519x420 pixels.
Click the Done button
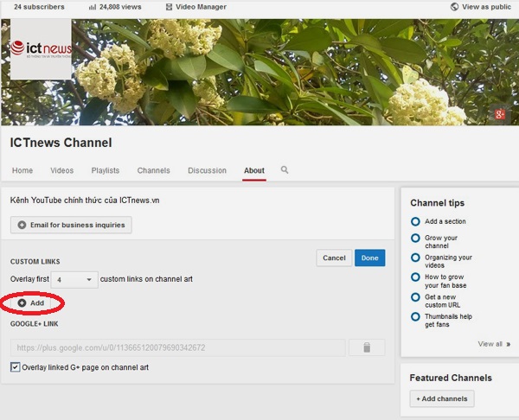[x=370, y=258]
